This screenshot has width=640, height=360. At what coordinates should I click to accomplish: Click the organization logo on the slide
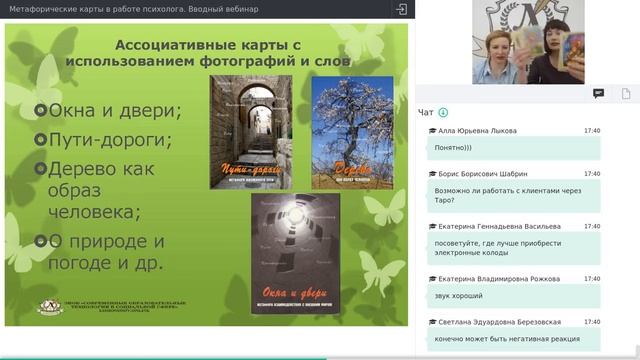click(x=50, y=307)
